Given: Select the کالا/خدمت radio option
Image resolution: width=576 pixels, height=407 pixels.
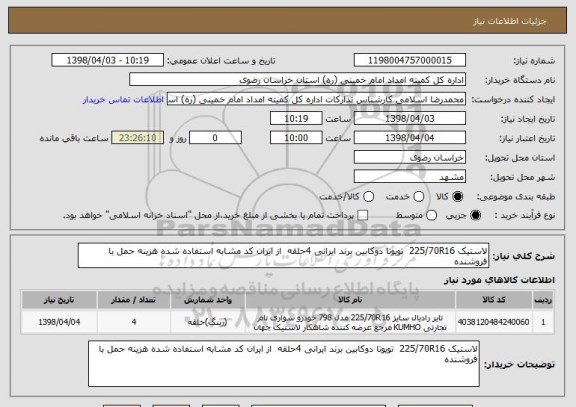Looking at the screenshot, I should point(368,197).
